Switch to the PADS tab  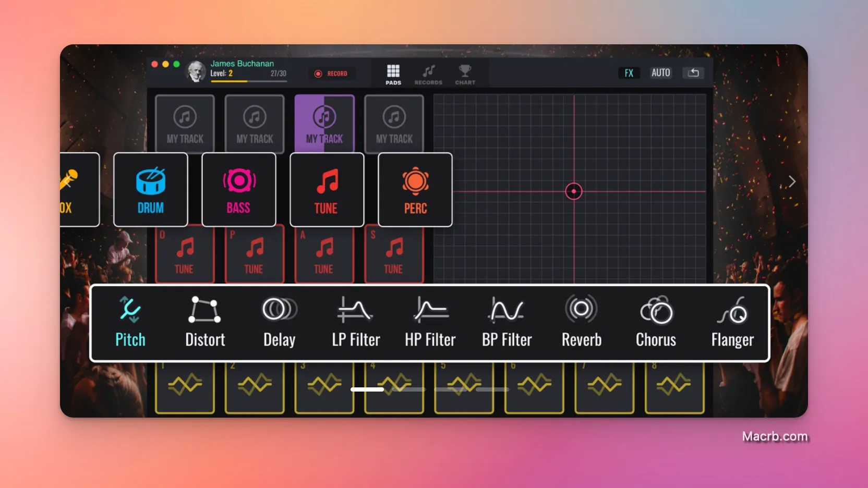click(x=393, y=75)
